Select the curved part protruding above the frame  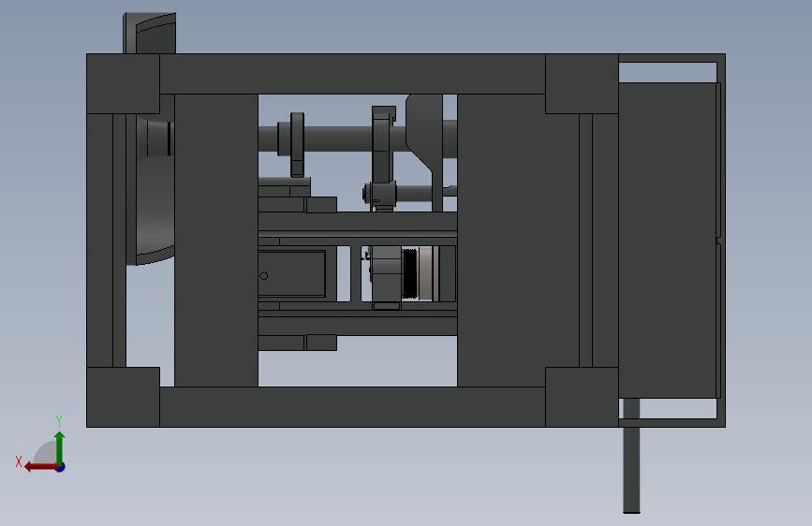click(x=150, y=33)
